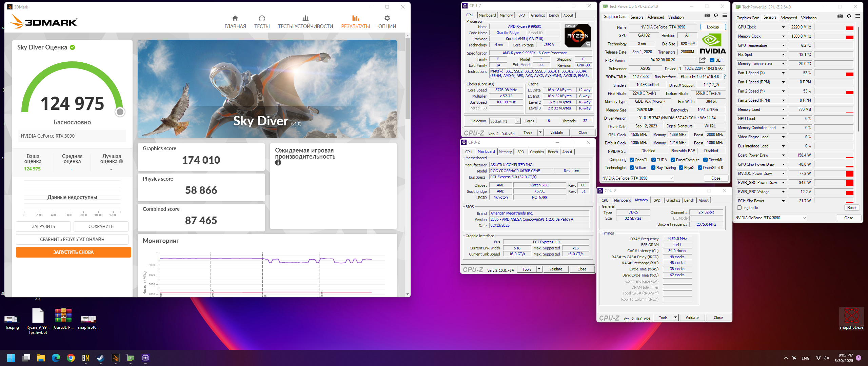Click the volume muted icon in system tray

click(x=826, y=358)
